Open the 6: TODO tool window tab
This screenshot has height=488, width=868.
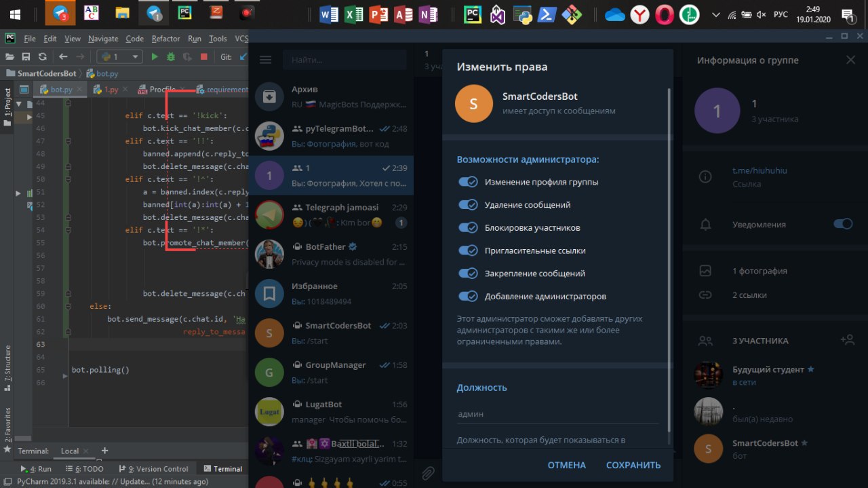84,468
